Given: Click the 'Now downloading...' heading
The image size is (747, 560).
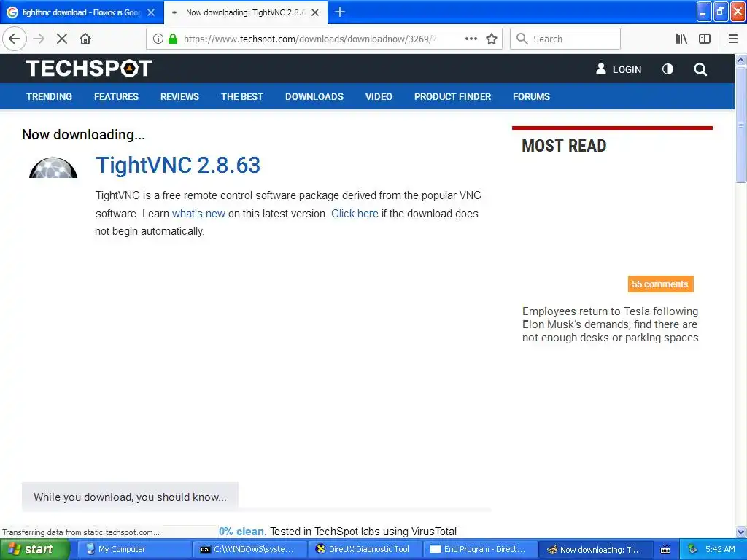Looking at the screenshot, I should [x=83, y=135].
